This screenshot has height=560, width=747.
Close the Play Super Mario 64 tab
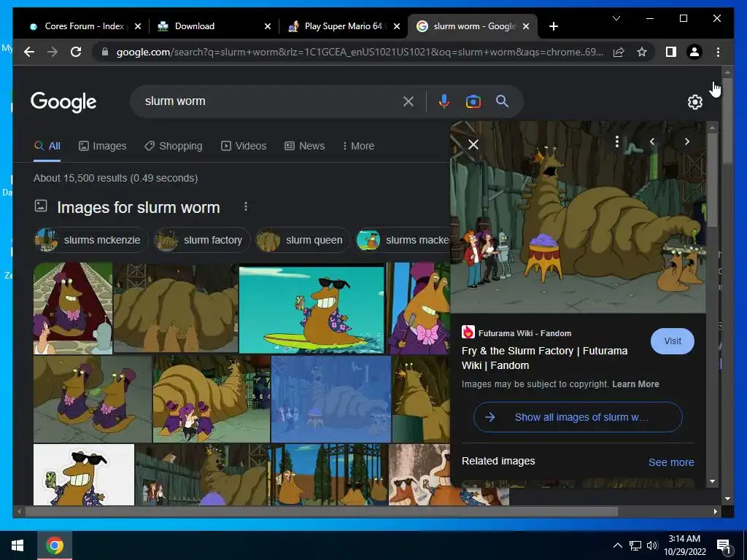point(398,26)
